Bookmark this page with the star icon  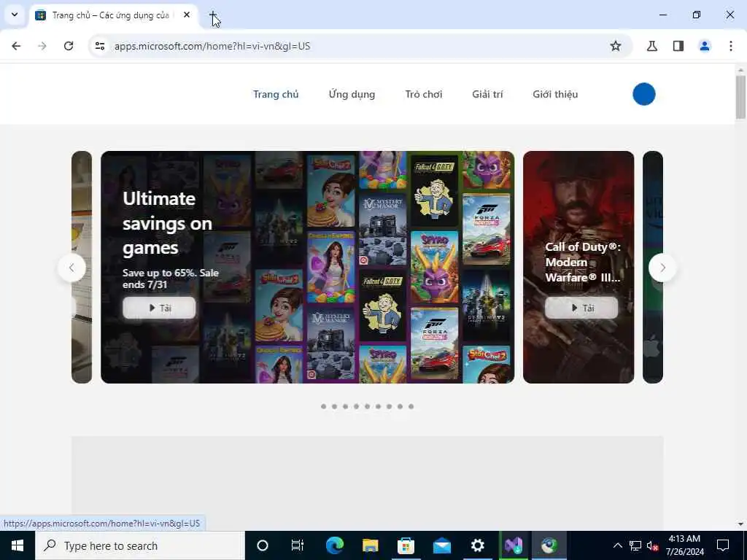(616, 46)
